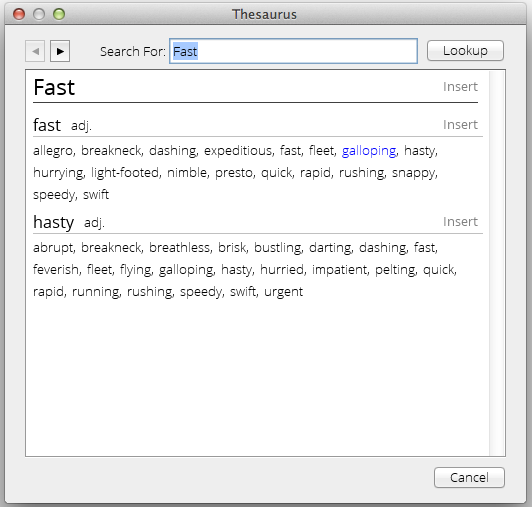Select the blue galloping synonym

coord(369,151)
